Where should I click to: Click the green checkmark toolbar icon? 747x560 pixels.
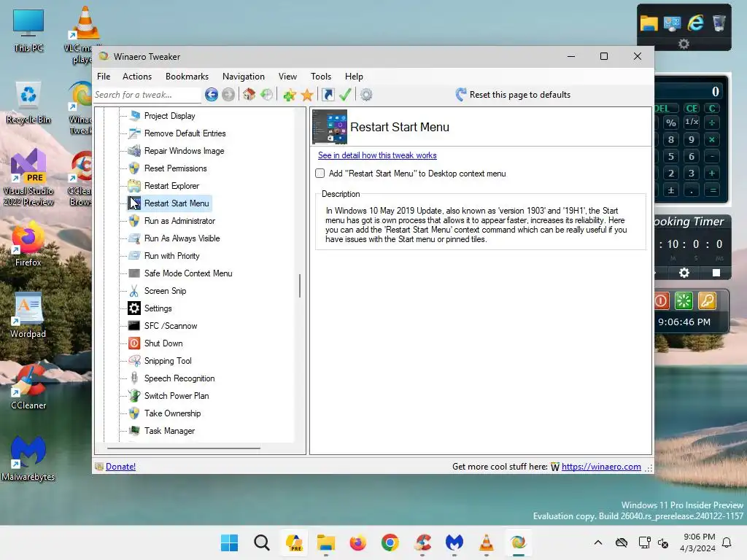click(x=345, y=94)
